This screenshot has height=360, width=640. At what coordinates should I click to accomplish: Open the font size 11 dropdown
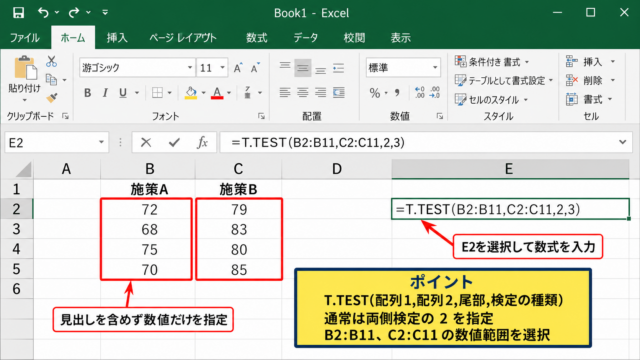tap(222, 68)
